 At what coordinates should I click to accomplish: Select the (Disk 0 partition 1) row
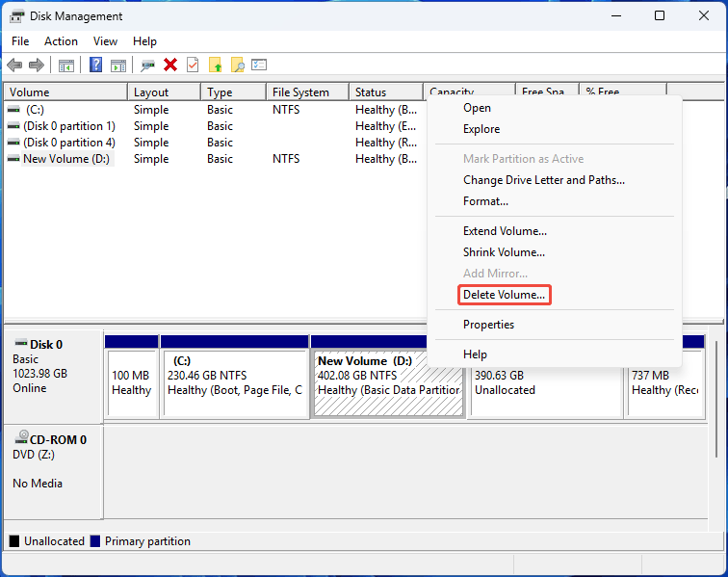pyautogui.click(x=216, y=126)
